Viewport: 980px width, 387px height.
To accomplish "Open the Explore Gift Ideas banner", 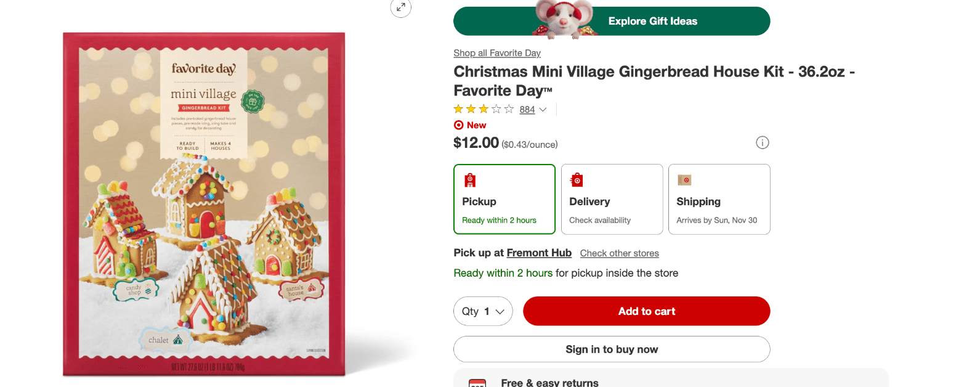I will pos(652,22).
